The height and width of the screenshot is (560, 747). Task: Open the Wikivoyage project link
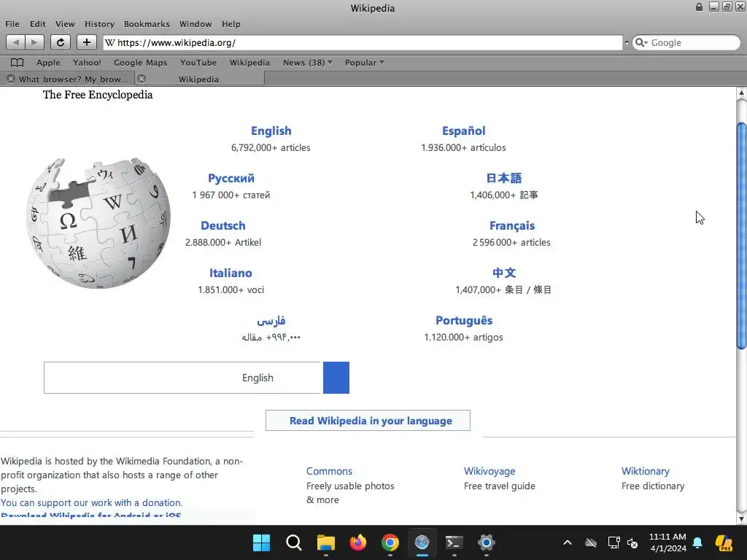point(489,471)
